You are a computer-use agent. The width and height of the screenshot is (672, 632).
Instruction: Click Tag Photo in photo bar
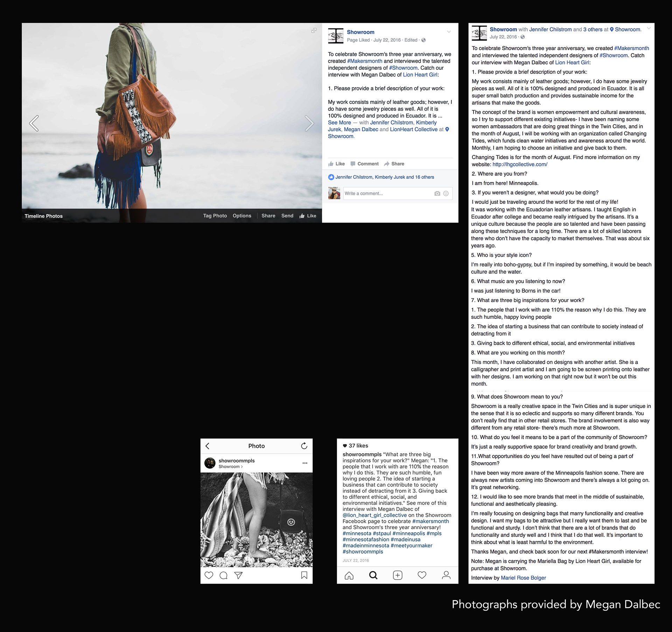tap(215, 216)
